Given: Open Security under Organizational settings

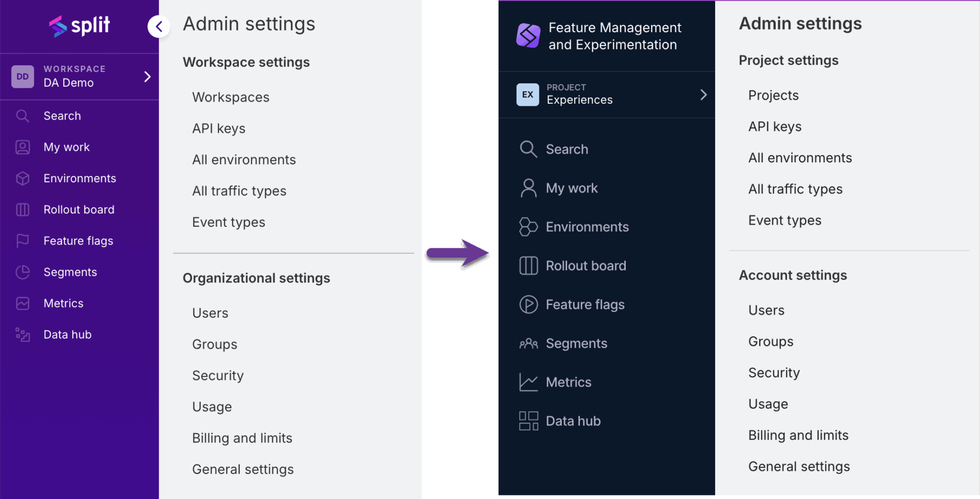Looking at the screenshot, I should [218, 375].
